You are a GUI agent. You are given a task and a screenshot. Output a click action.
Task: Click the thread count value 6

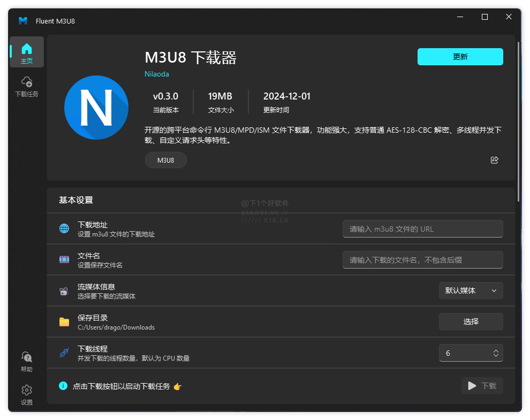point(448,353)
